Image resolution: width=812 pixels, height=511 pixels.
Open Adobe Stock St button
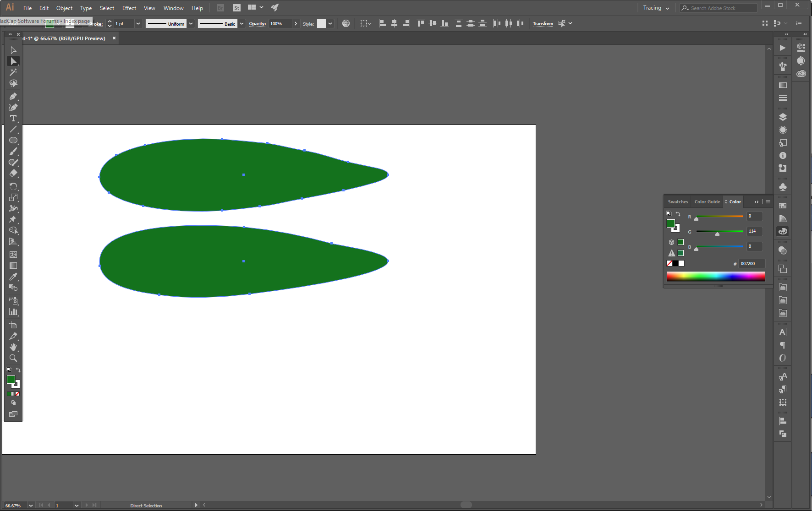pos(237,8)
